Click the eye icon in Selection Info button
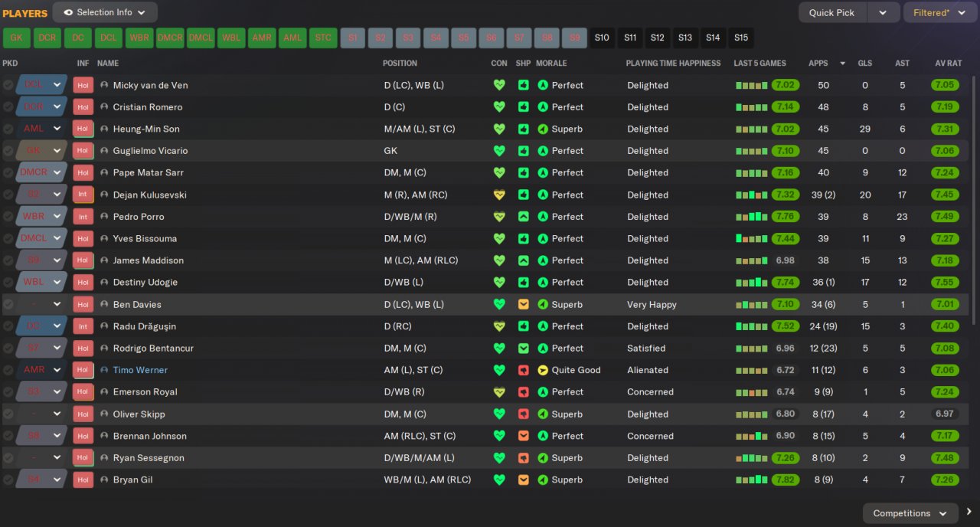Image resolution: width=980 pixels, height=527 pixels. pyautogui.click(x=68, y=12)
